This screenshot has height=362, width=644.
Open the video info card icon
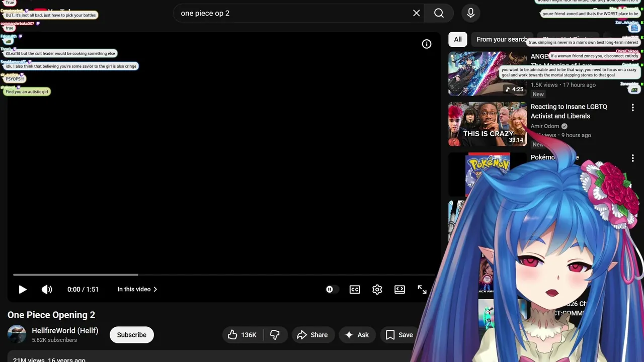[x=427, y=44]
